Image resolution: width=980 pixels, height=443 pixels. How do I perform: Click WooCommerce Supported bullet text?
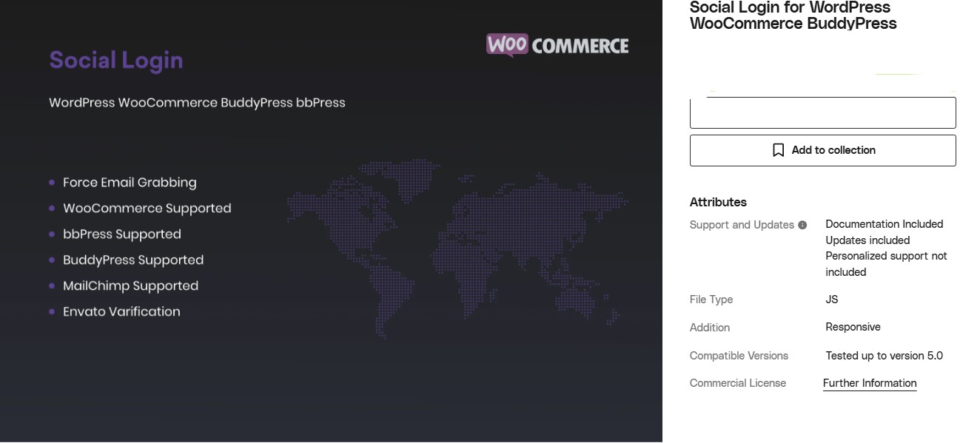click(x=147, y=209)
